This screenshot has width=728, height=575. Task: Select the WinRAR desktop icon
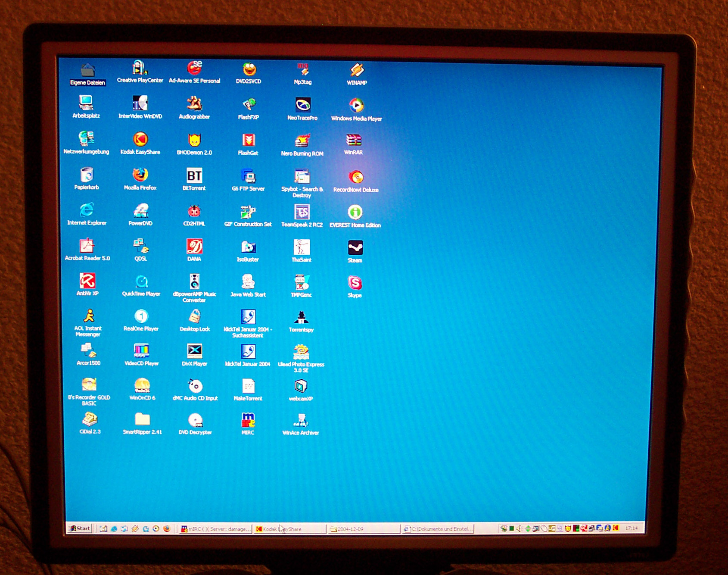[354, 140]
